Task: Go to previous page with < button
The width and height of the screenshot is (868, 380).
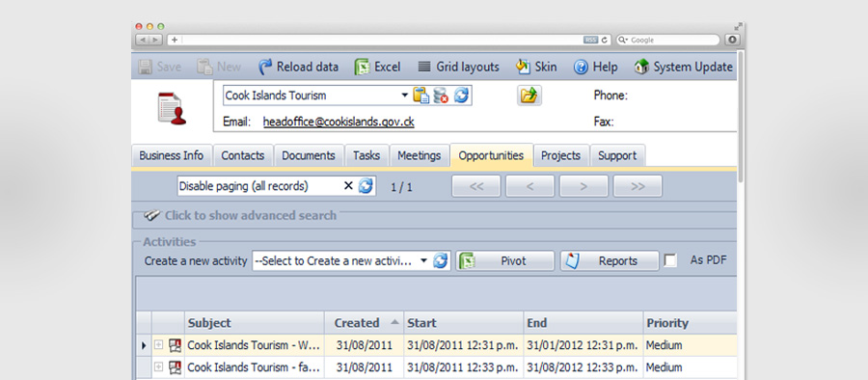Action: pyautogui.click(x=529, y=186)
